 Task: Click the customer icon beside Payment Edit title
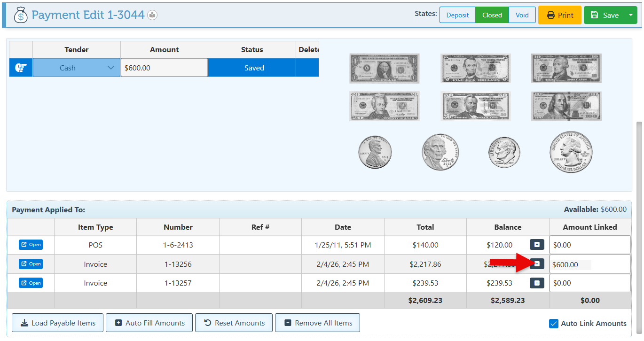click(x=152, y=15)
